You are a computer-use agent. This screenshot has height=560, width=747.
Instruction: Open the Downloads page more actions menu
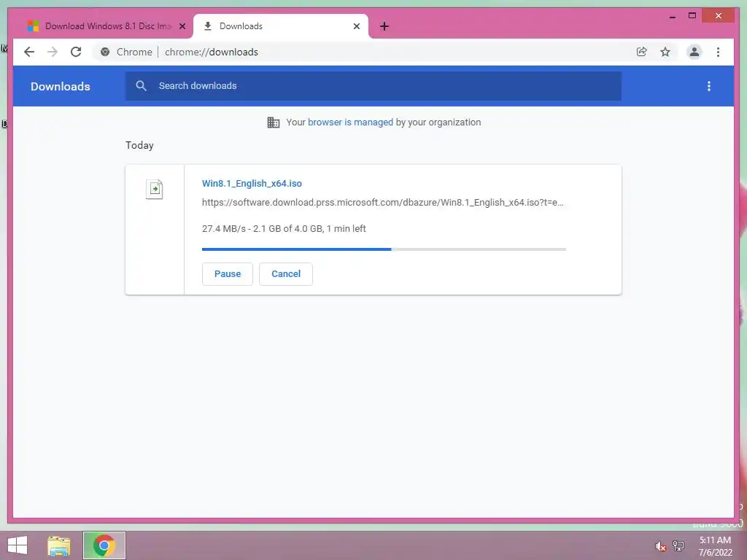[x=709, y=86]
